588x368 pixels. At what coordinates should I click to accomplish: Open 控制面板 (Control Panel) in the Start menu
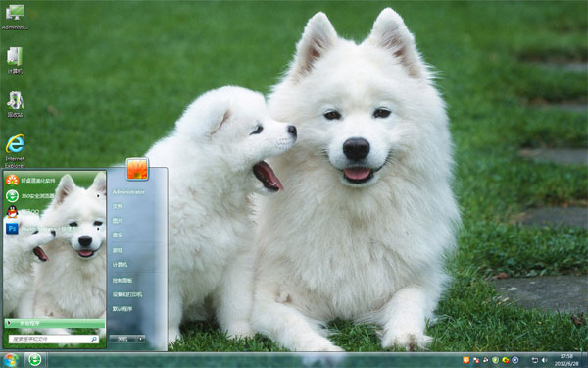point(122,280)
